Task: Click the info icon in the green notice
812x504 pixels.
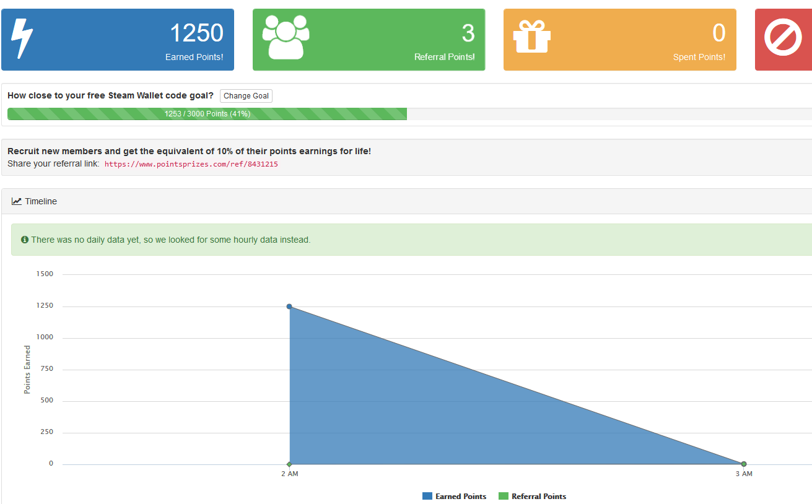Action: coord(25,240)
